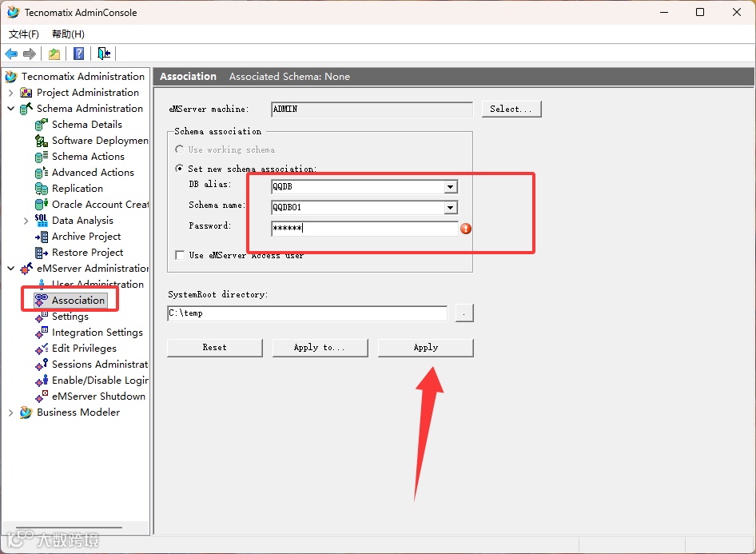Click the Apply to... button
This screenshot has height=554, width=756.
coord(320,348)
